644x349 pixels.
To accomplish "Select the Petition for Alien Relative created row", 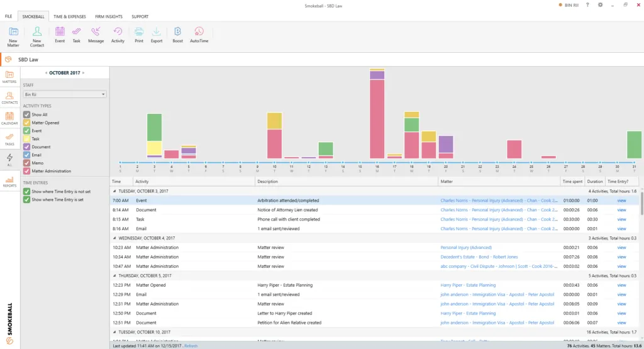I will pos(375,323).
